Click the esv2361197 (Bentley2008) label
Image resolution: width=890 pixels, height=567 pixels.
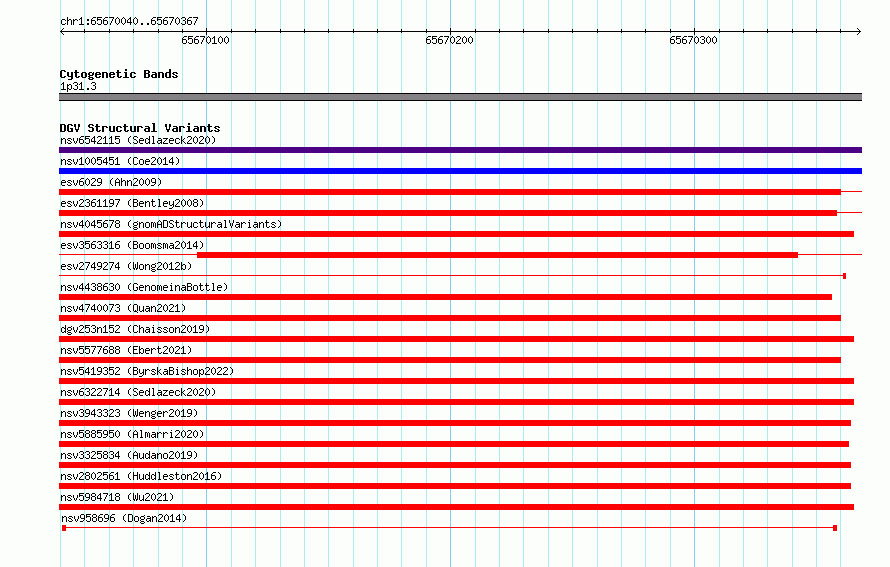132,203
